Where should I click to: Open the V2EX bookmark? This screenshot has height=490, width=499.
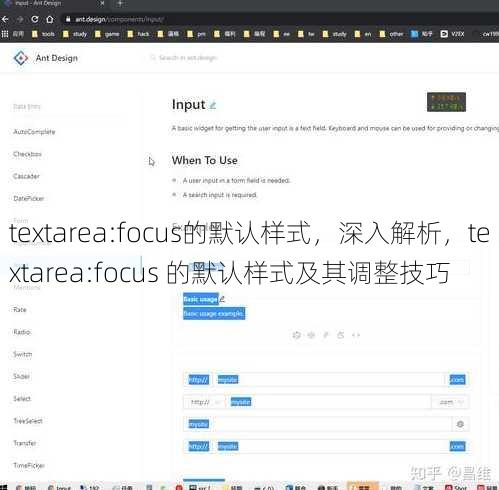pyautogui.click(x=452, y=34)
